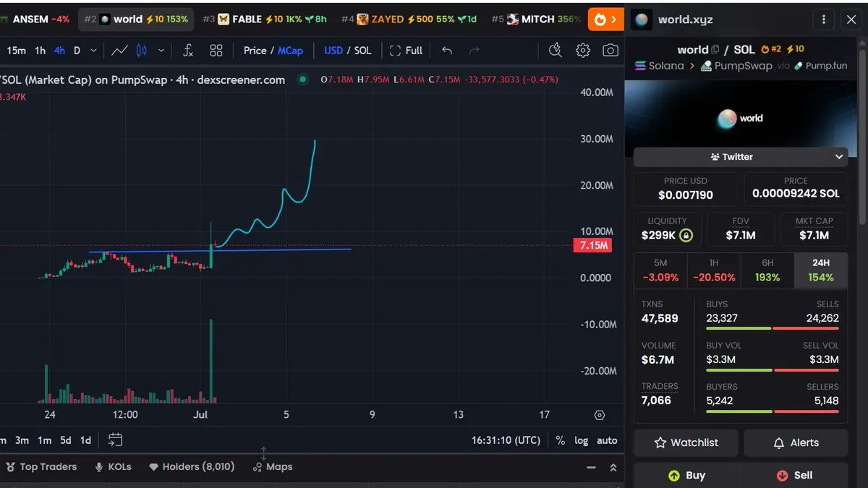
Task: Expand the chart type dropdown arrow
Action: [161, 51]
